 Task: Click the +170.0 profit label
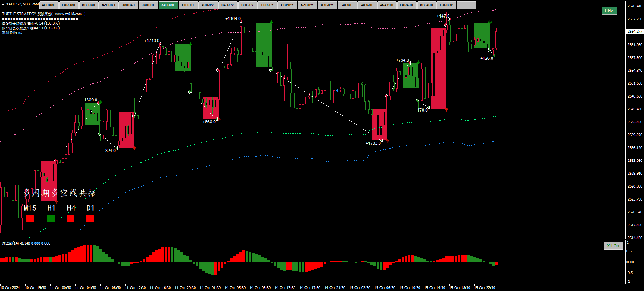coord(421,110)
